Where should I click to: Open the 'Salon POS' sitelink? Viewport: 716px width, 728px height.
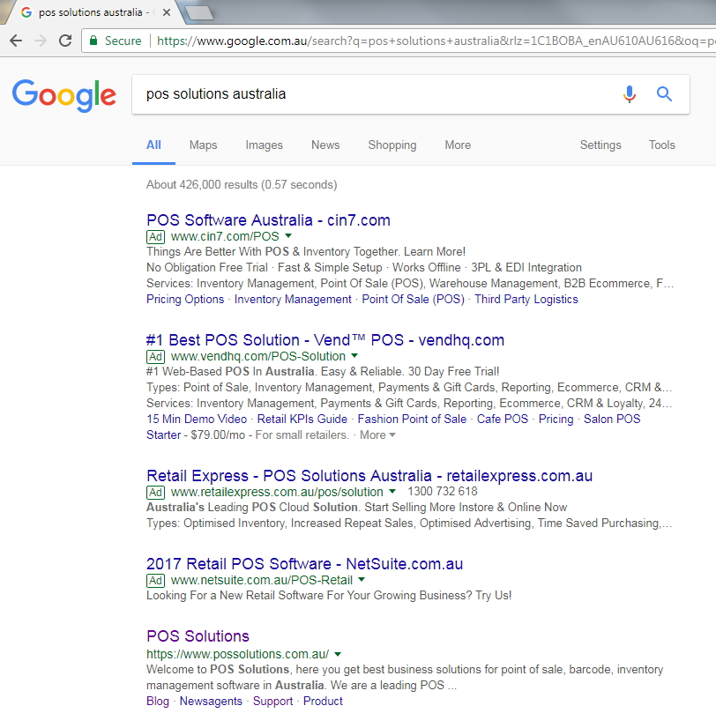(612, 419)
